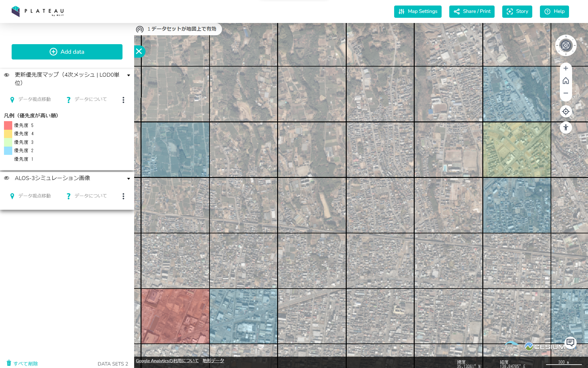
Task: Reset view with the home icon
Action: click(566, 81)
